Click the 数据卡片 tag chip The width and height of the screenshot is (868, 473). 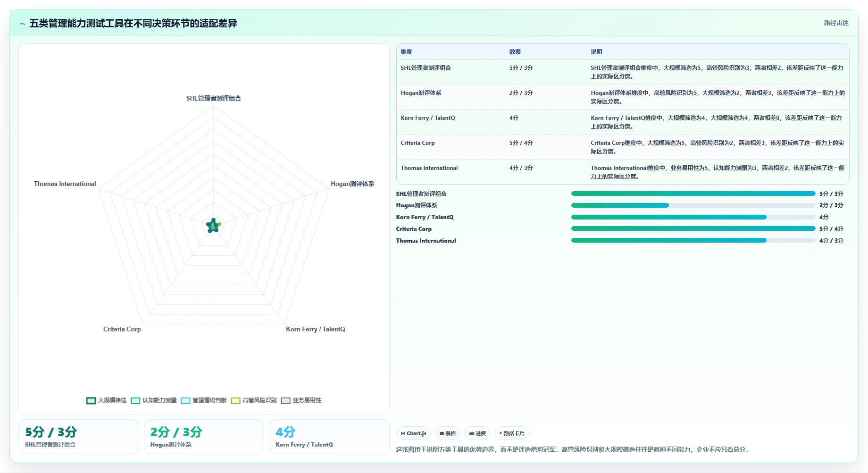click(x=512, y=433)
